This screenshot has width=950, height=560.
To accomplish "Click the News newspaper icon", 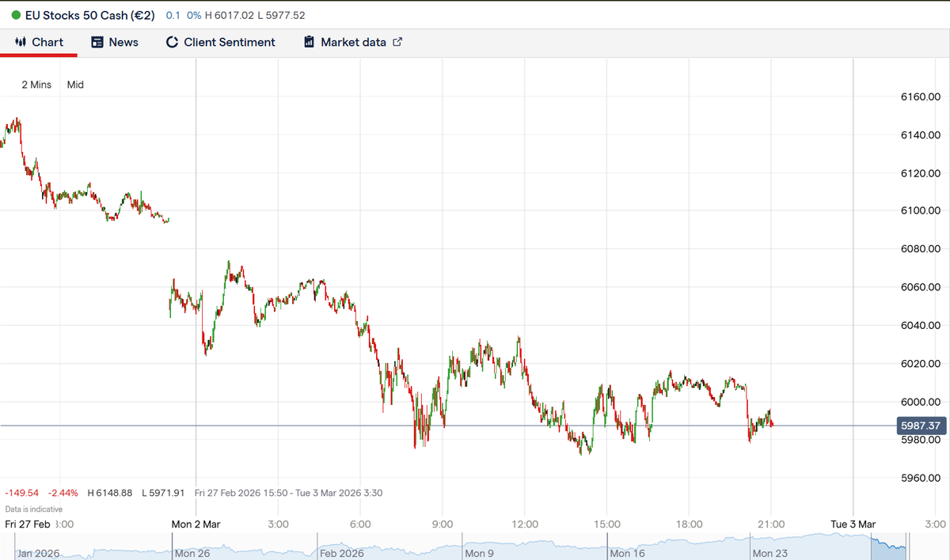I will tap(97, 42).
